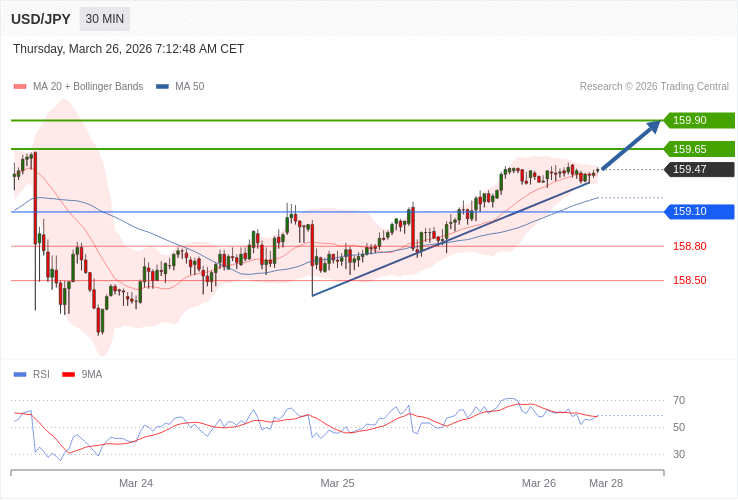
Task: Click the Research Trading Central copyright text
Action: coord(654,87)
